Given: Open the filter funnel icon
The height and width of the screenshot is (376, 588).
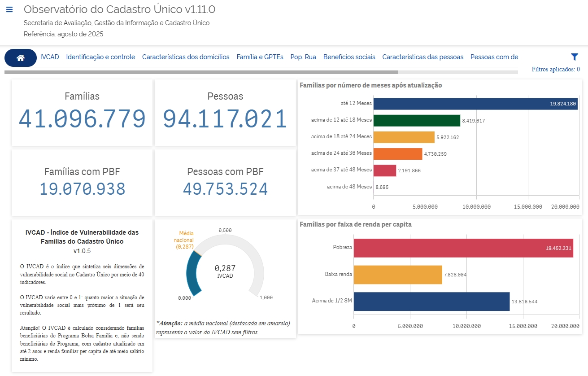Looking at the screenshot, I should pos(574,57).
